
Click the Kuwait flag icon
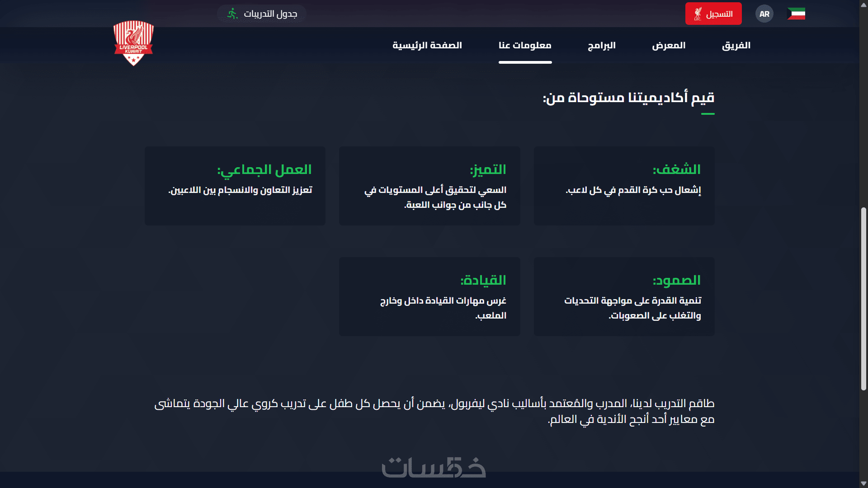tap(796, 14)
